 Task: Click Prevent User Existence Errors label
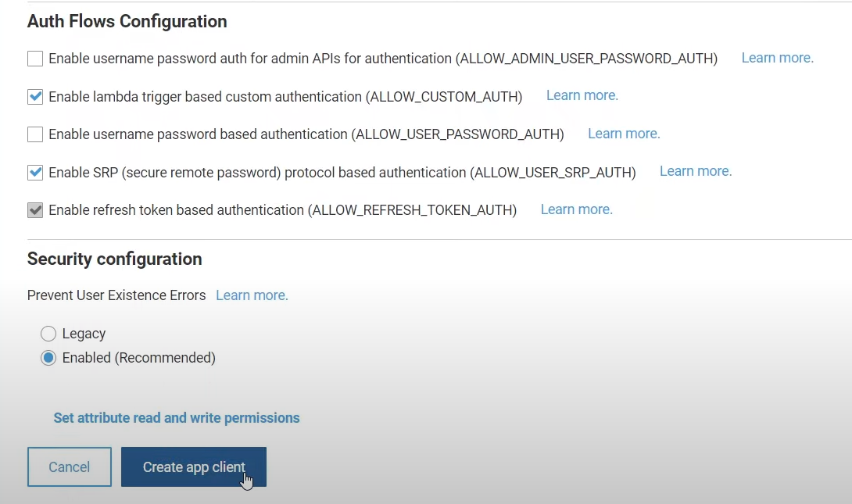tap(116, 295)
